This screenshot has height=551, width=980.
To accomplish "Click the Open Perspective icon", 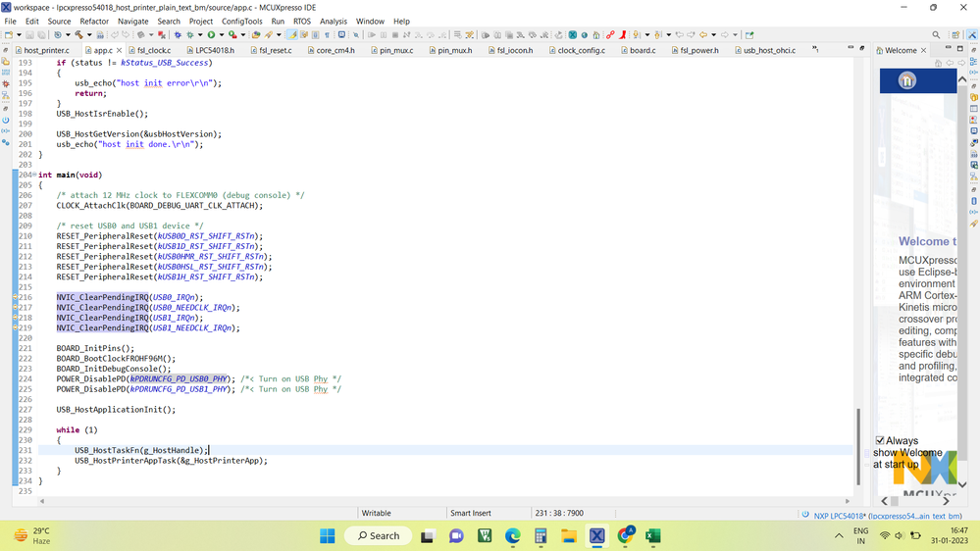I will tap(955, 35).
